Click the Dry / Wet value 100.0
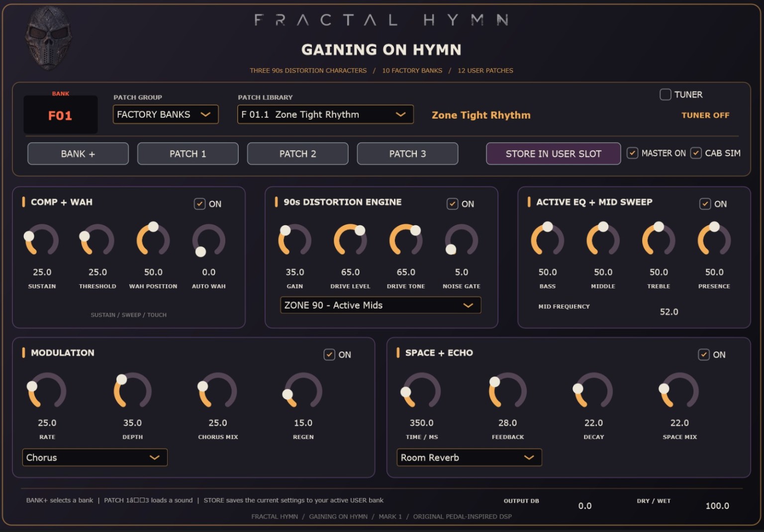Screen dimensions: 764x532 pyautogui.click(x=717, y=506)
